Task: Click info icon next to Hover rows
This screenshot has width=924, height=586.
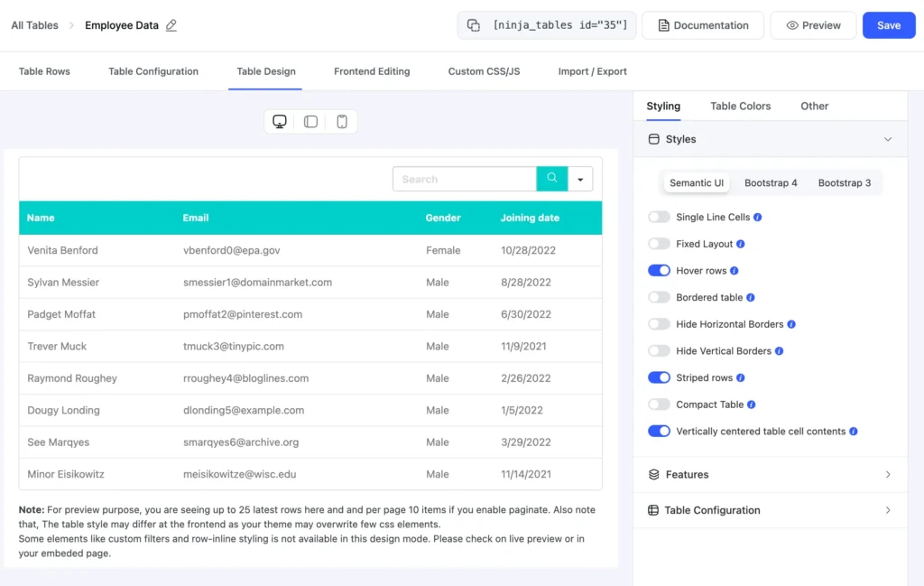Action: pos(735,271)
